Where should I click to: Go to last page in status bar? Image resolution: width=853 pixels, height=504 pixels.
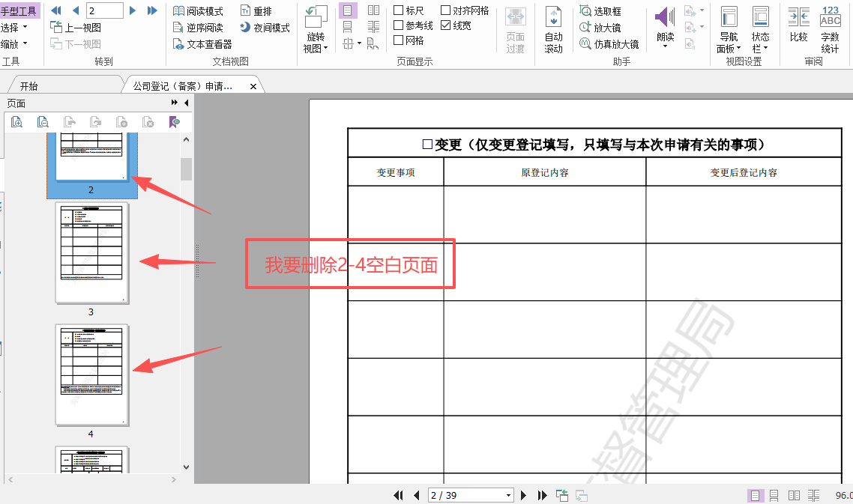[542, 495]
